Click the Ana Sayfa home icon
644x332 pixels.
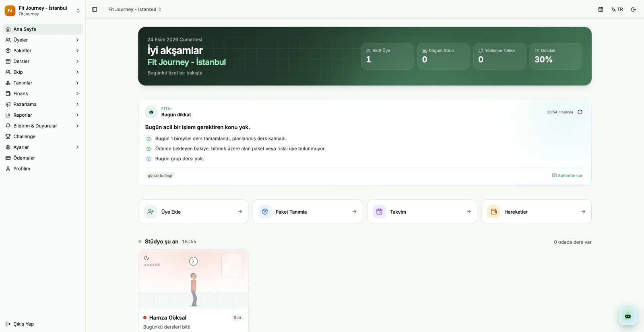8,29
